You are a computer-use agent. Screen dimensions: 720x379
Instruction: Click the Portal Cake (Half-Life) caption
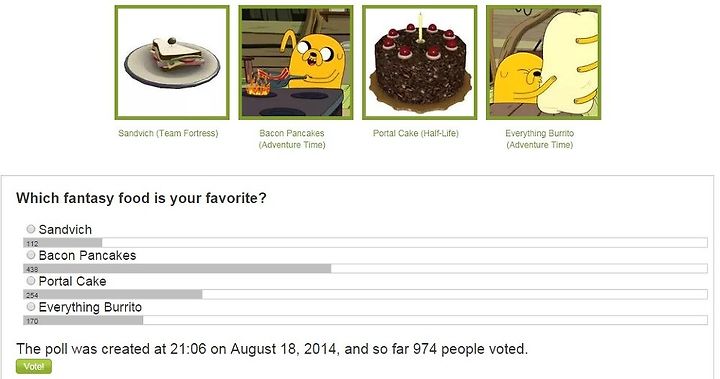click(416, 133)
